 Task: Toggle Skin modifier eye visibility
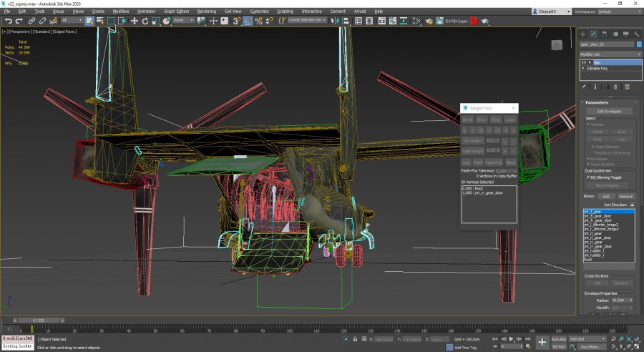pos(584,62)
